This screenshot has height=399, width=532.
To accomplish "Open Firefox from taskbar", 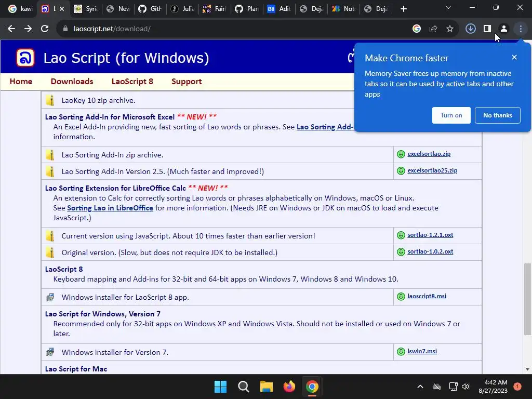I will click(289, 387).
